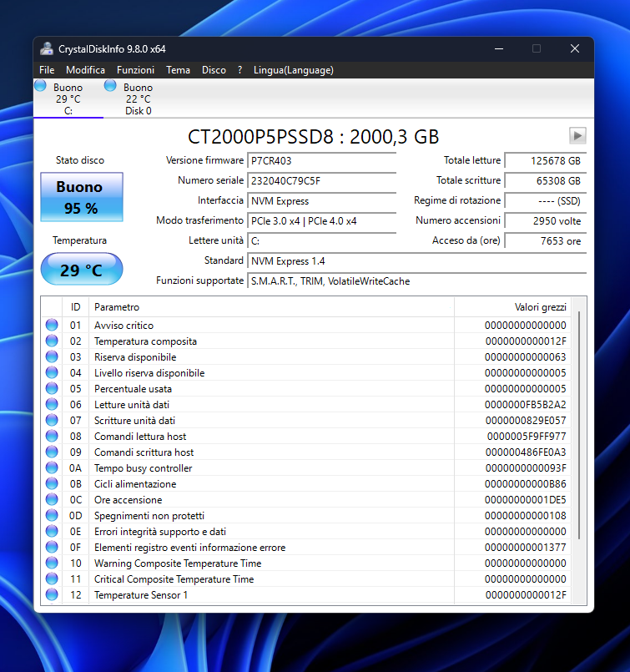This screenshot has width=630, height=672.
Task: Click the Regime di rotazione field
Action: [546, 201]
